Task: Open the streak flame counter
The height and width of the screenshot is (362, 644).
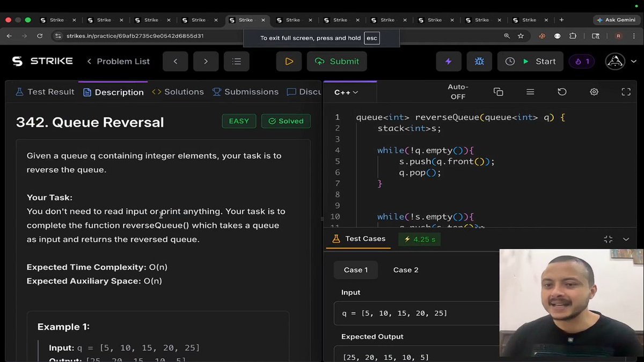Action: pyautogui.click(x=582, y=61)
